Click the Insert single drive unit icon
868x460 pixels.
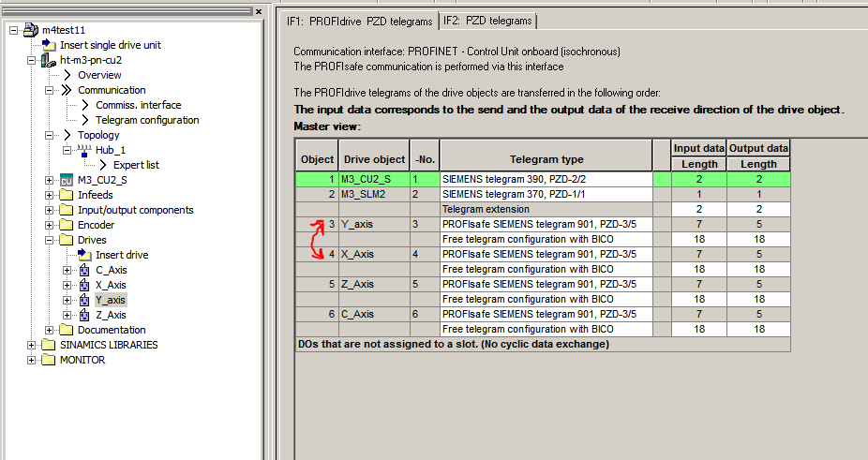coord(49,45)
